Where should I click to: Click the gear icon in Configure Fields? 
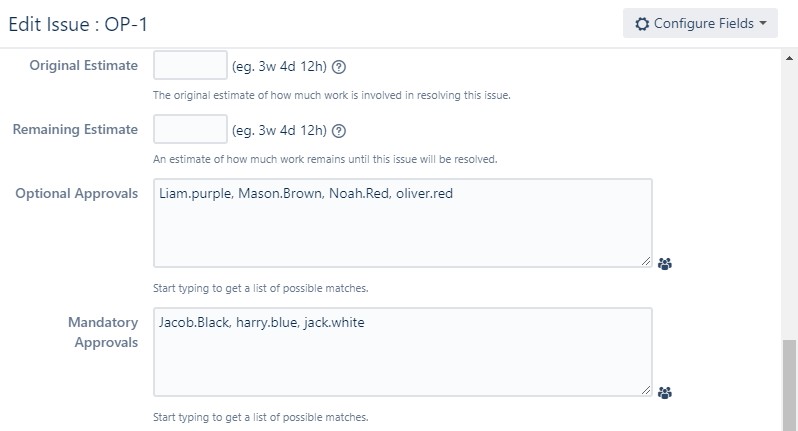(642, 24)
